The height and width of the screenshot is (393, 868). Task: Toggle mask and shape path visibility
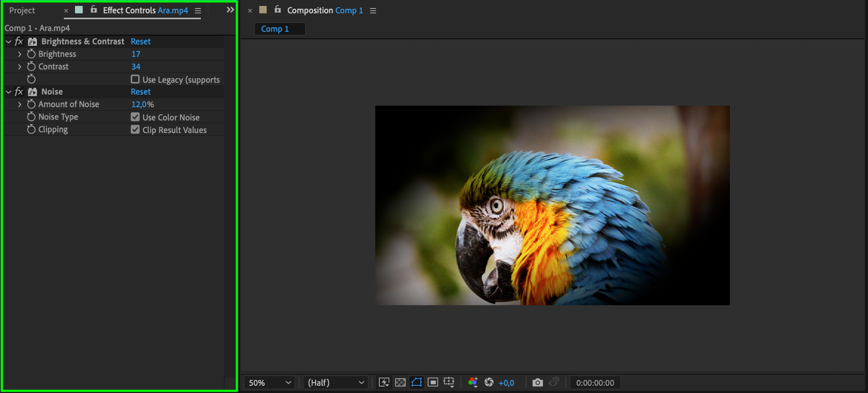[x=417, y=382]
